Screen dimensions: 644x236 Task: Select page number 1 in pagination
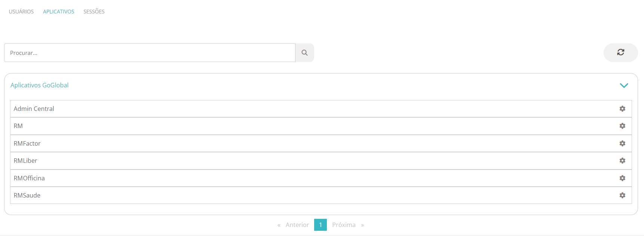click(321, 225)
